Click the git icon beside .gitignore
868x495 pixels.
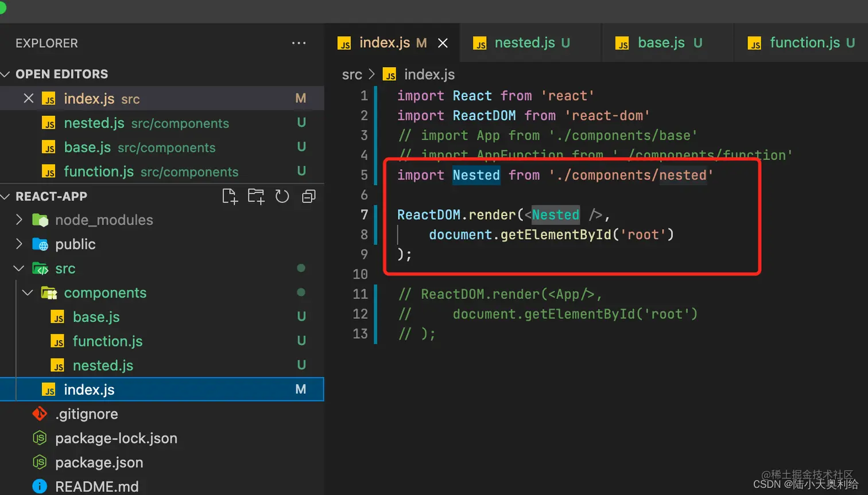click(40, 414)
